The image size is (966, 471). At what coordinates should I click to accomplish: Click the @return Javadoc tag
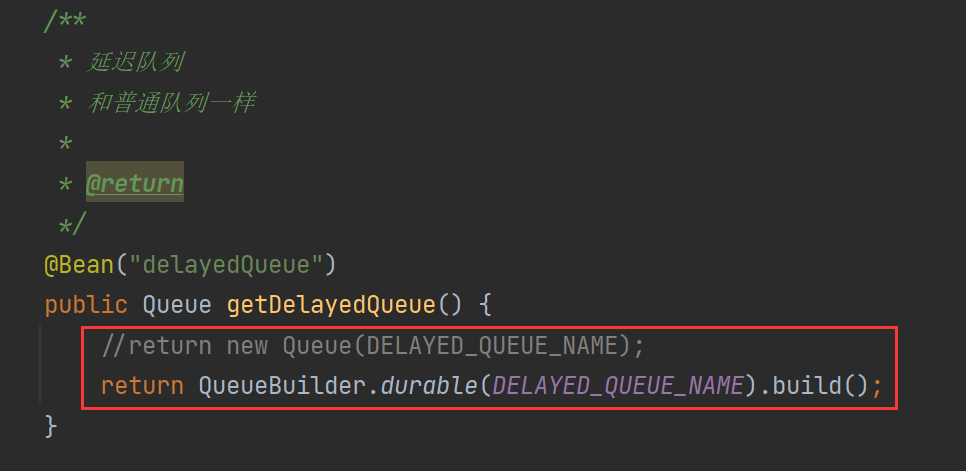[135, 183]
